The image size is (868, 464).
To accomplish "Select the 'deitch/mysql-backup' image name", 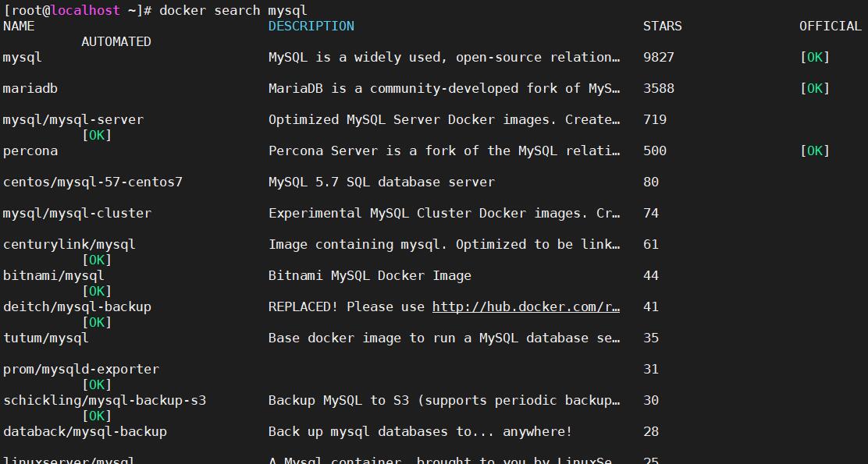I will point(77,307).
